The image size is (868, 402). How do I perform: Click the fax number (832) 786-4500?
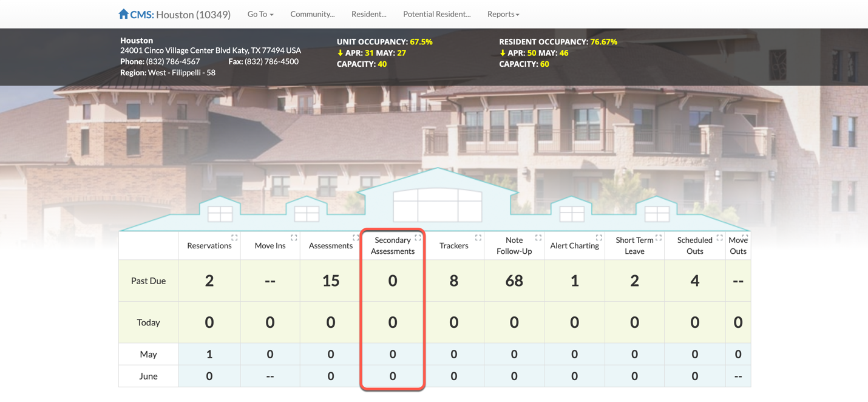pos(271,61)
